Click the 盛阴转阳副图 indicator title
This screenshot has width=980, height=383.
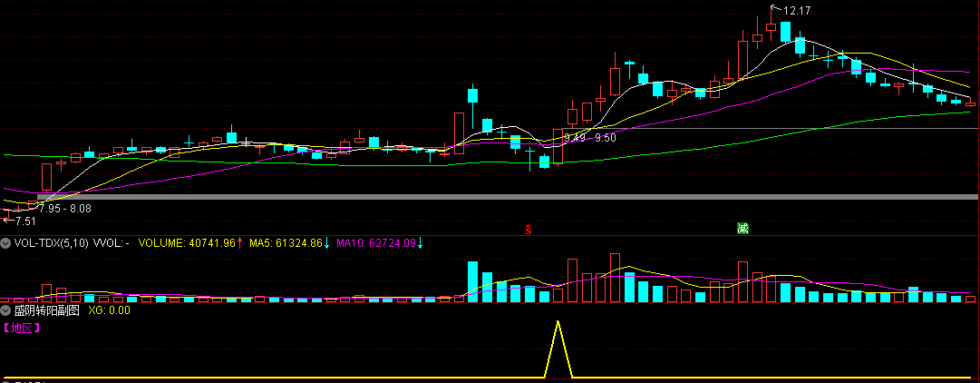click(46, 309)
